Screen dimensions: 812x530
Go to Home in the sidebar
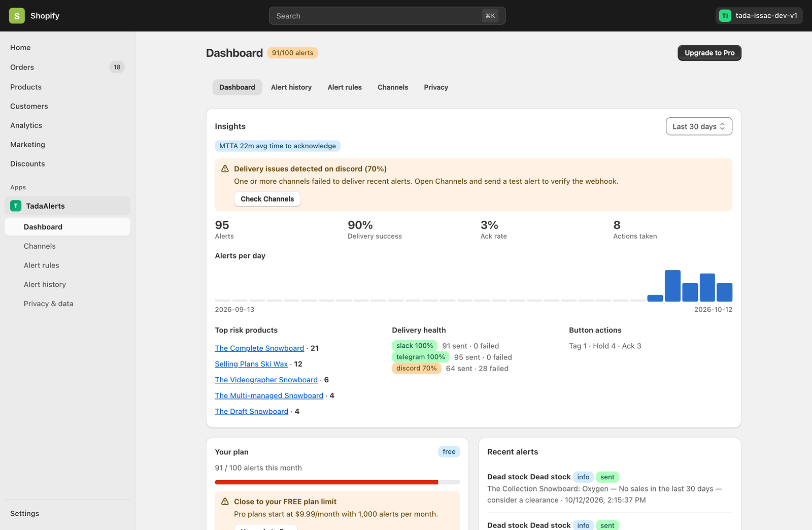(67, 48)
